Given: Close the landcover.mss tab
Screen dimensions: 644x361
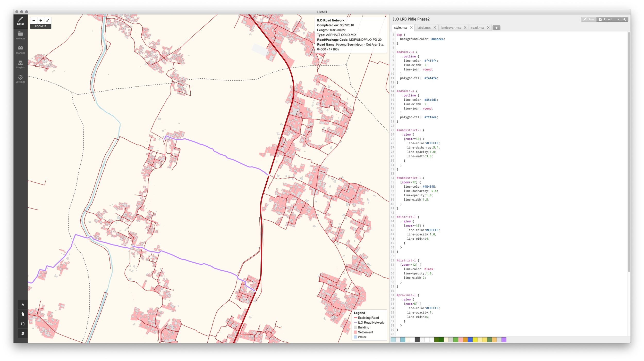Looking at the screenshot, I should (x=465, y=28).
